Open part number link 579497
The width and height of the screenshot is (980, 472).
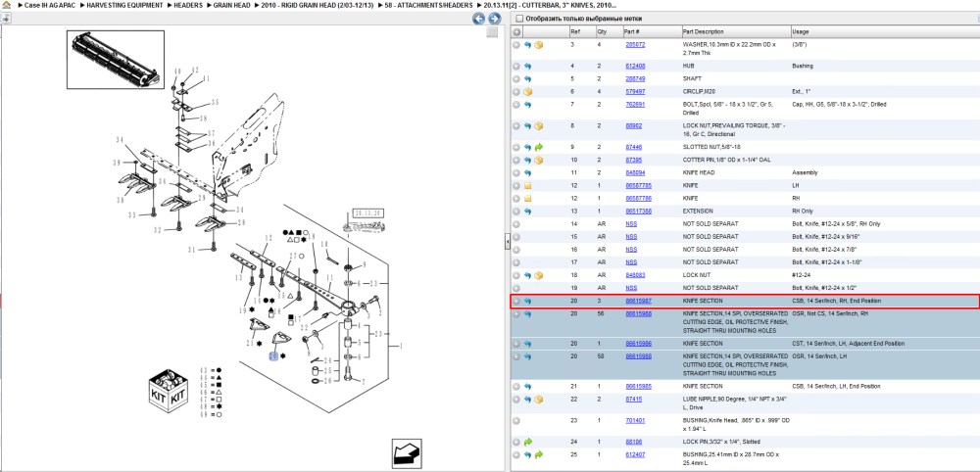click(635, 92)
